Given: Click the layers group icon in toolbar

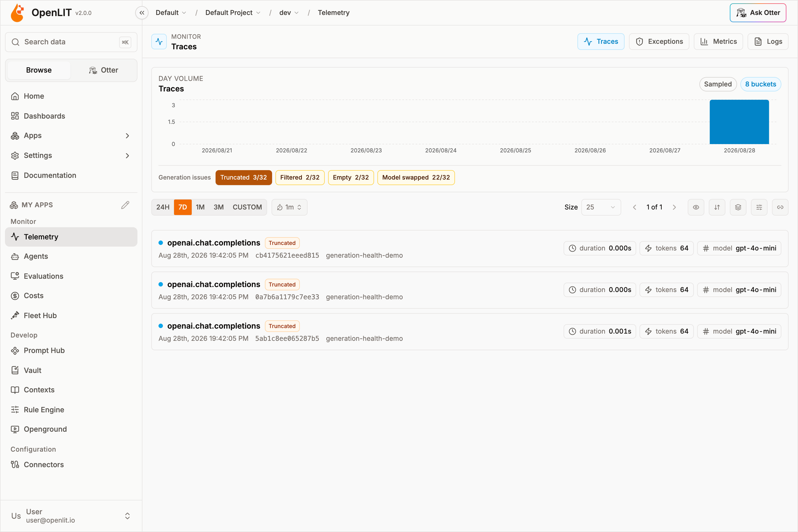Looking at the screenshot, I should 738,207.
